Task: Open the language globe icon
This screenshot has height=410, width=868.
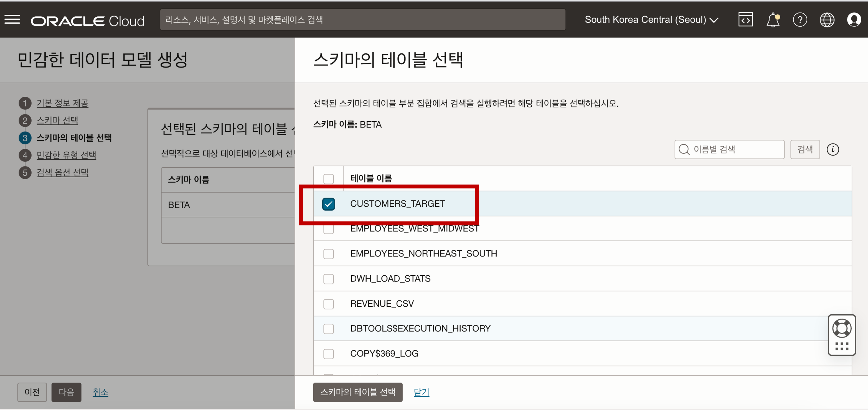Action: click(x=827, y=20)
